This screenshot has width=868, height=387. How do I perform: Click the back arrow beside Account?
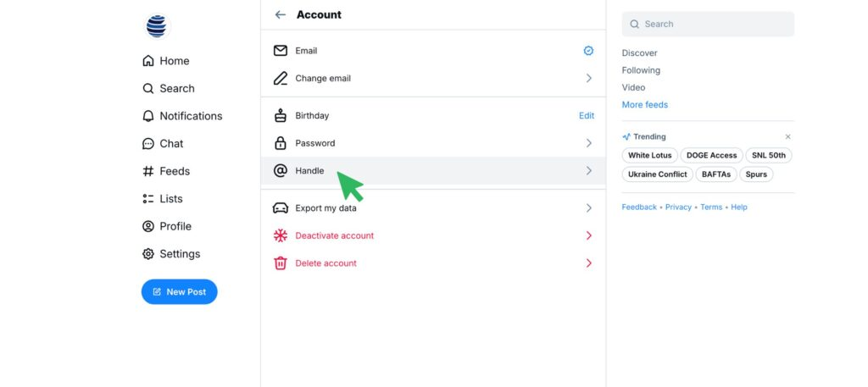tap(281, 14)
